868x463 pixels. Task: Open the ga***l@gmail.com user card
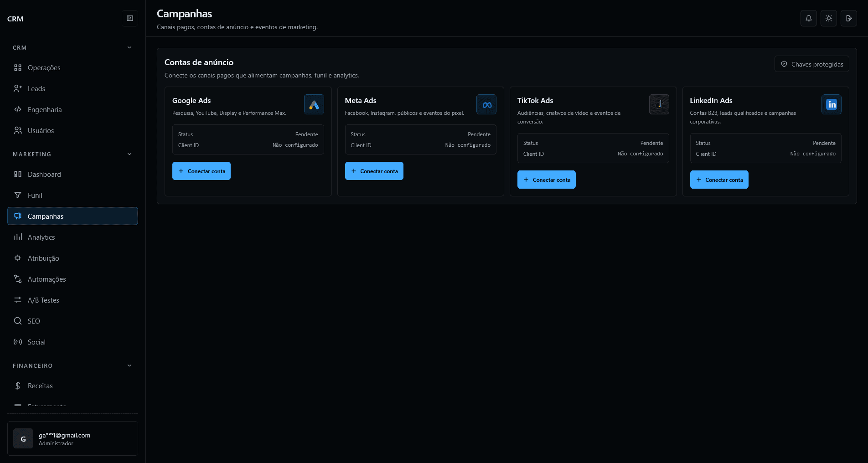coord(72,438)
